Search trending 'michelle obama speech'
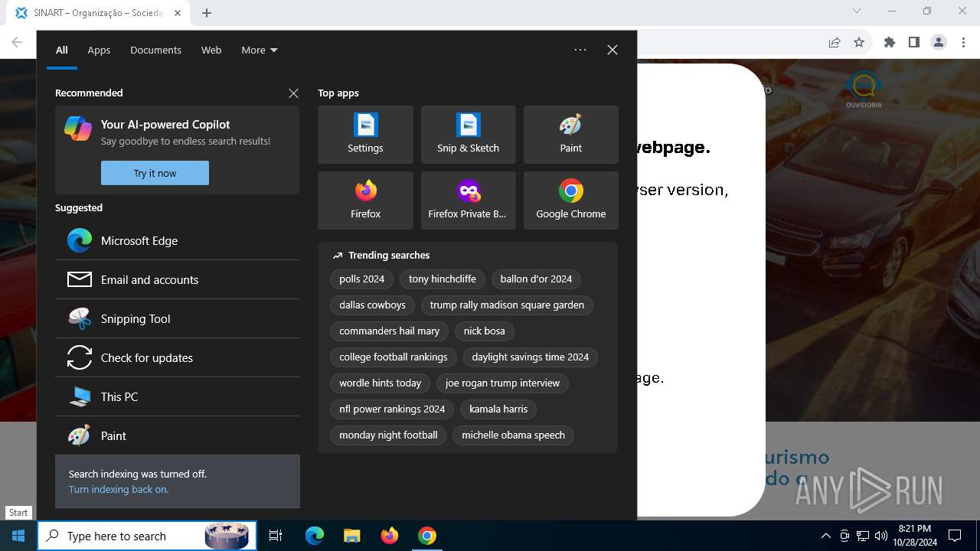The width and height of the screenshot is (980, 551). pyautogui.click(x=513, y=435)
